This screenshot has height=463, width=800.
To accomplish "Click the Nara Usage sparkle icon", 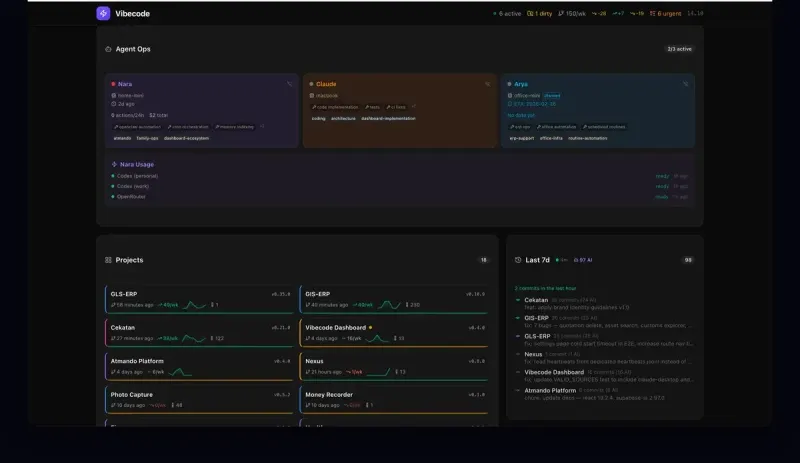I will click(x=114, y=164).
